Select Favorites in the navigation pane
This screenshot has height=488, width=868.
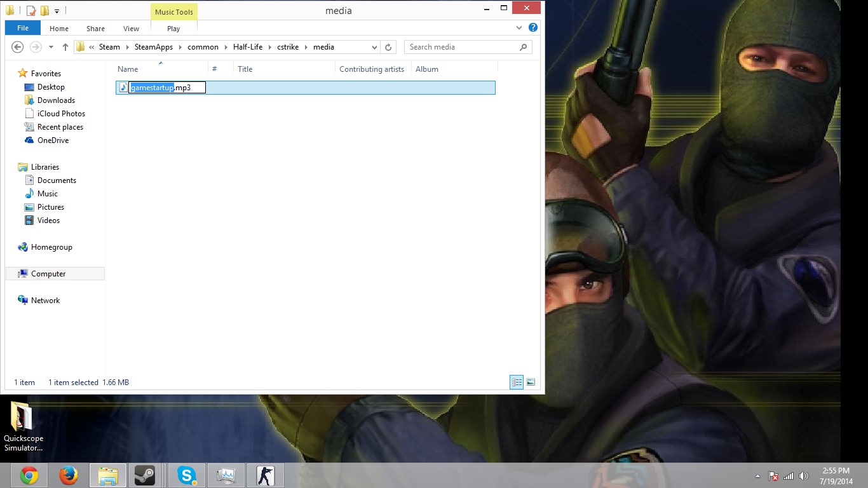(46, 74)
